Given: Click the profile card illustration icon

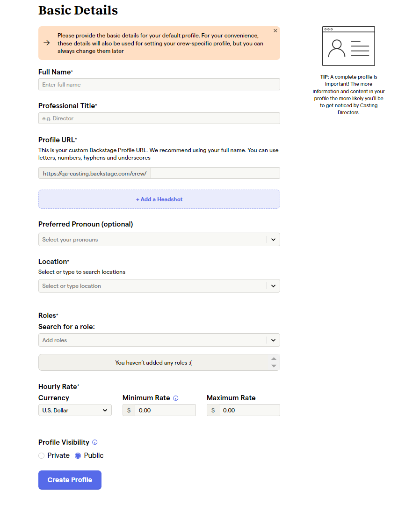Looking at the screenshot, I should point(348,46).
